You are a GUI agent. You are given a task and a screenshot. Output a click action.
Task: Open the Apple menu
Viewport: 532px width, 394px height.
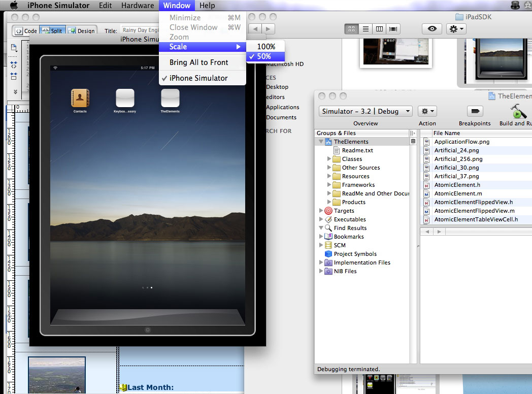(14, 6)
